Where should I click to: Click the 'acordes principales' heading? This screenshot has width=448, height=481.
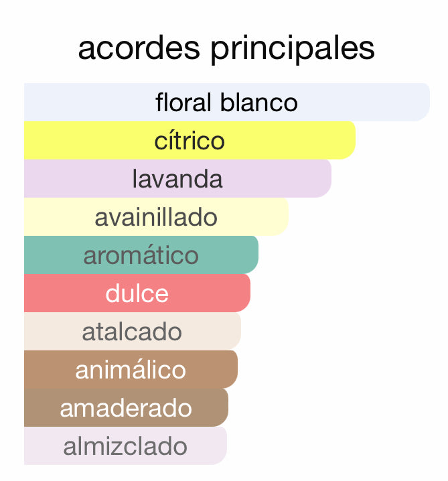[x=226, y=49]
